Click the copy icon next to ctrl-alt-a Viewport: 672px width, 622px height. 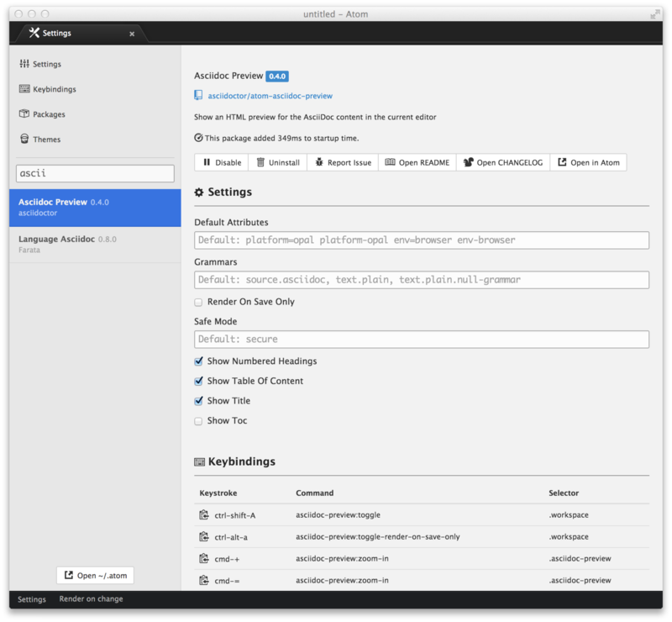[203, 536]
